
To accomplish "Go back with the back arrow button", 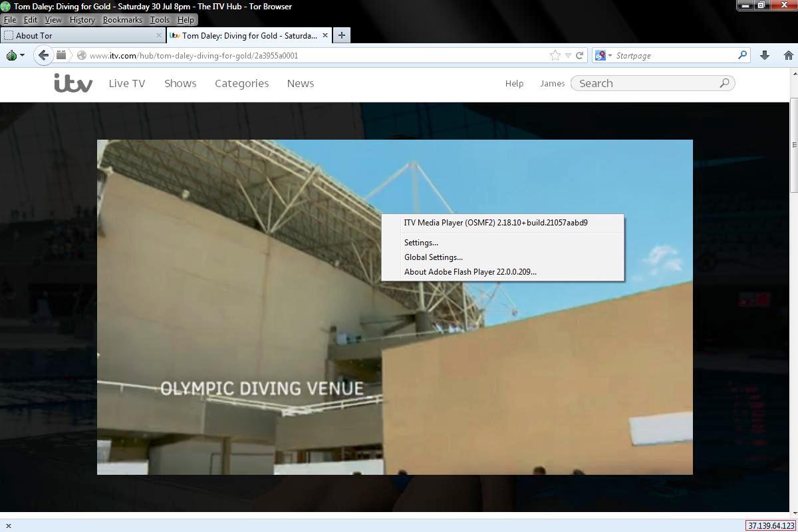I will [x=43, y=55].
